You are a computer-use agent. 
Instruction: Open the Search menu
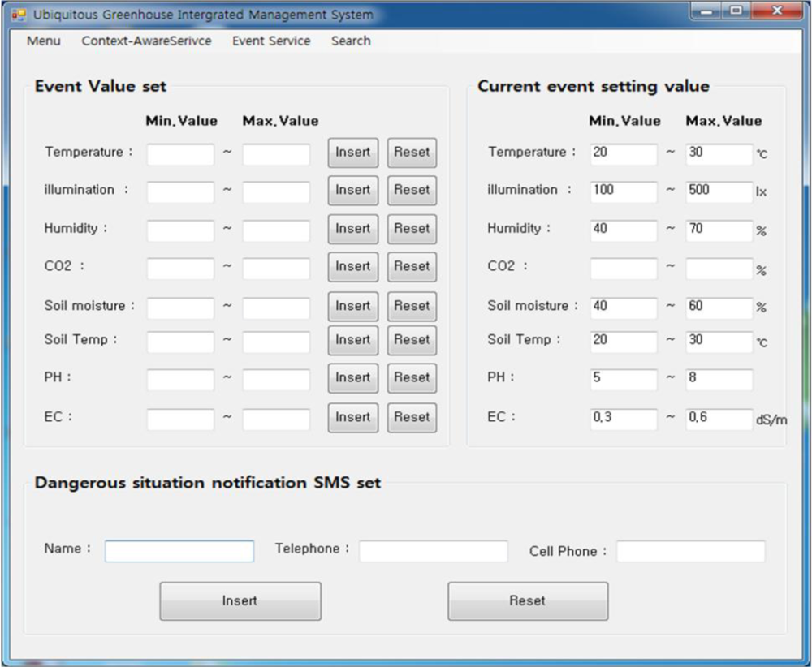(x=351, y=41)
